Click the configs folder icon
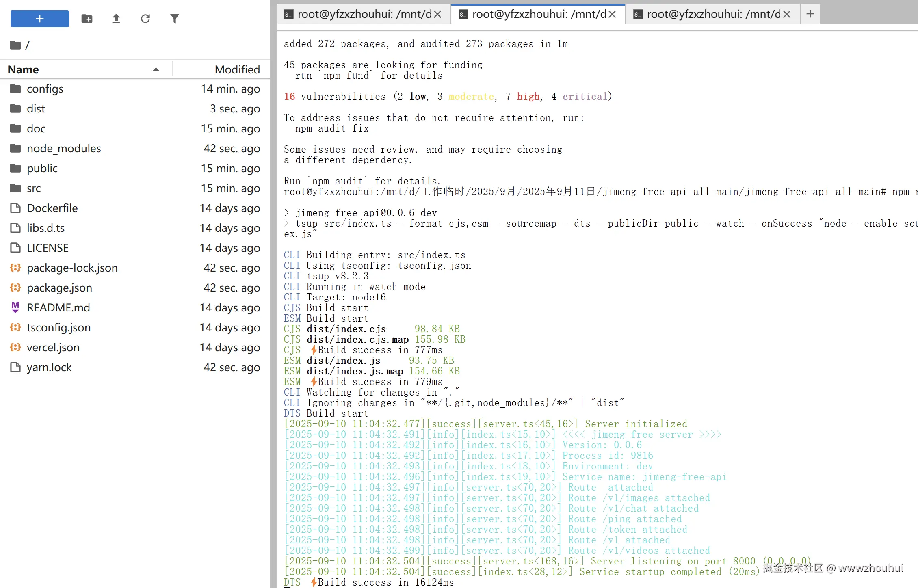Image resolution: width=918 pixels, height=588 pixels. 15,89
